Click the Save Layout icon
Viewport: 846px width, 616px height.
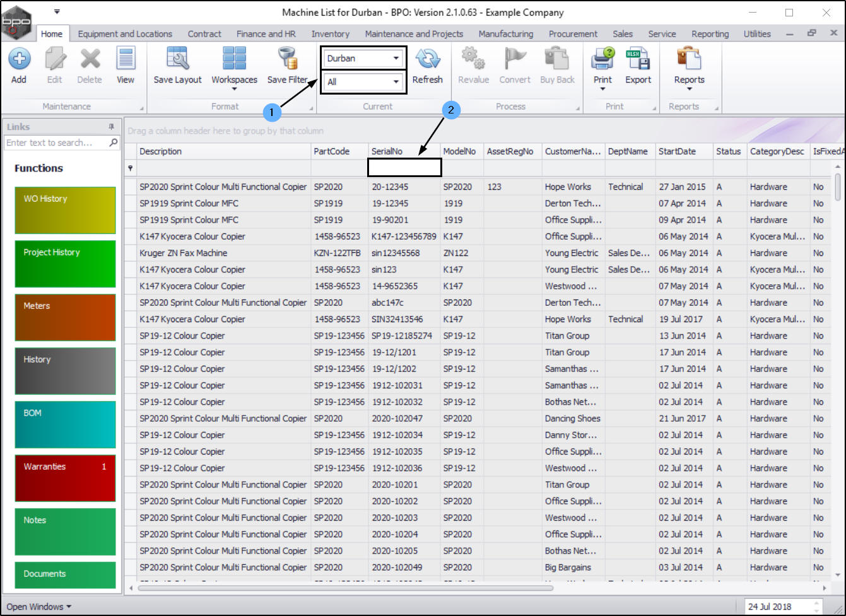pyautogui.click(x=178, y=58)
